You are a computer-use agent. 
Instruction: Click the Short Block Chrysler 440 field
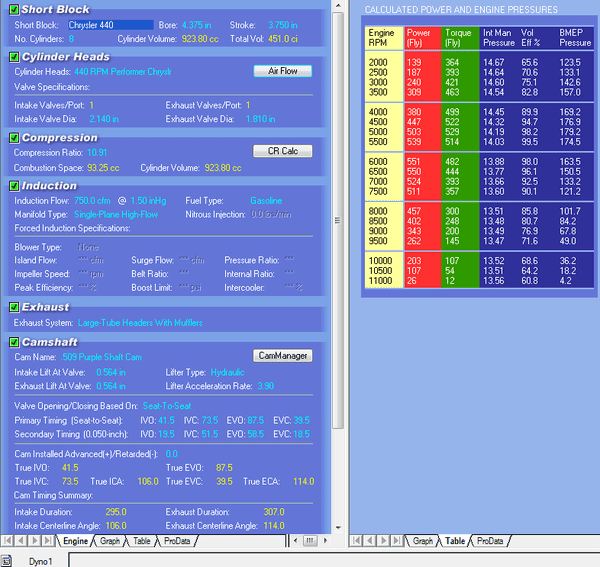click(x=110, y=24)
